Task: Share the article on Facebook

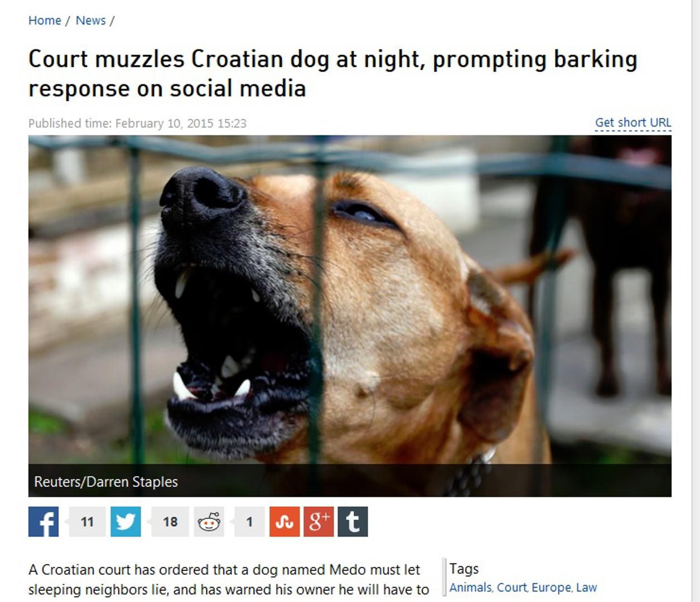Action: pyautogui.click(x=44, y=522)
